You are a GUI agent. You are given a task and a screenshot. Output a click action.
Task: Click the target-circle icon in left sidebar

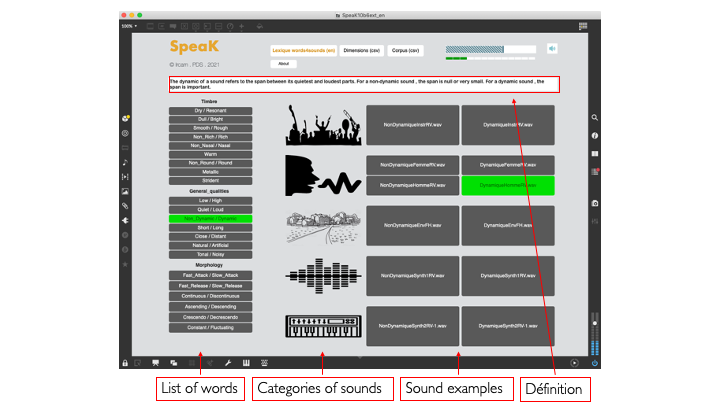coord(125,133)
